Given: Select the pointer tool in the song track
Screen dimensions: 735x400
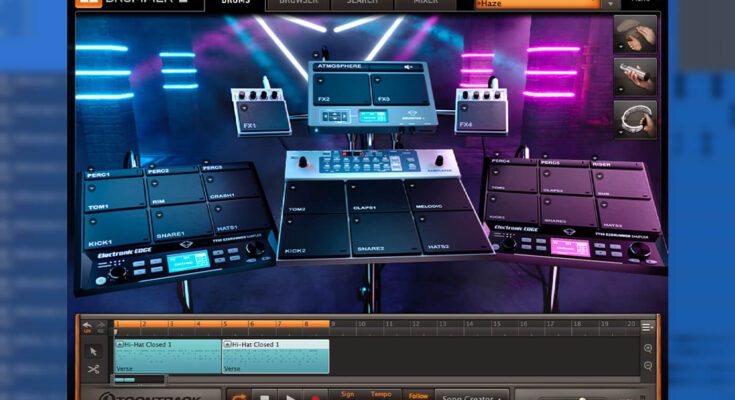Looking at the screenshot, I should [x=93, y=351].
